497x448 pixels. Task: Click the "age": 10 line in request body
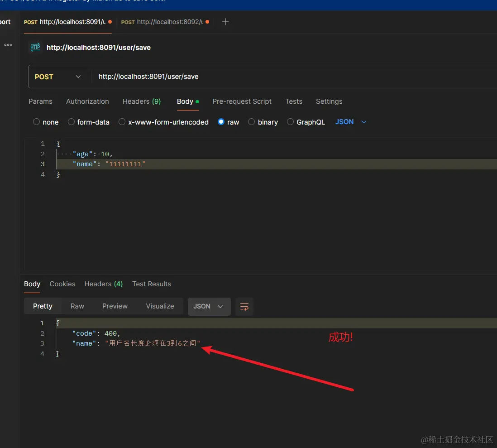(92, 154)
